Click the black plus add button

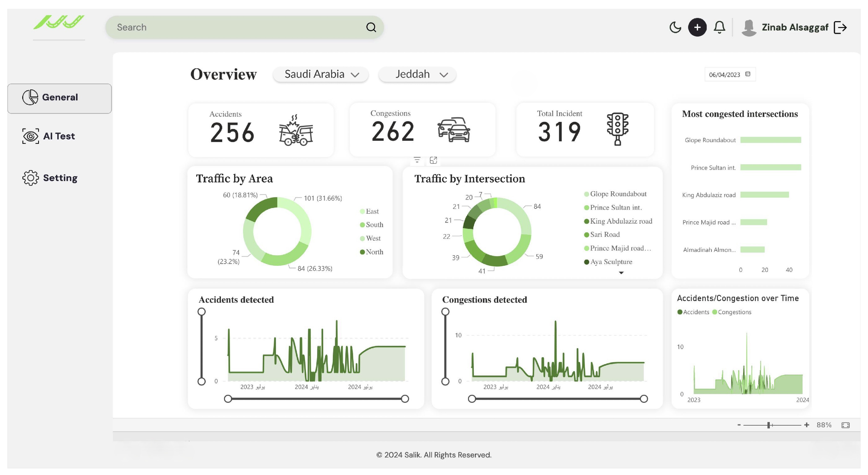(697, 27)
